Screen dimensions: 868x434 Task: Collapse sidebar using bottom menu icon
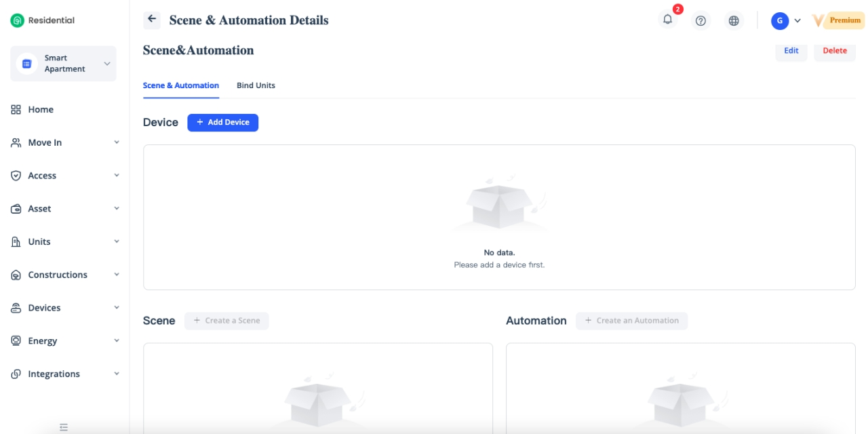tap(64, 427)
